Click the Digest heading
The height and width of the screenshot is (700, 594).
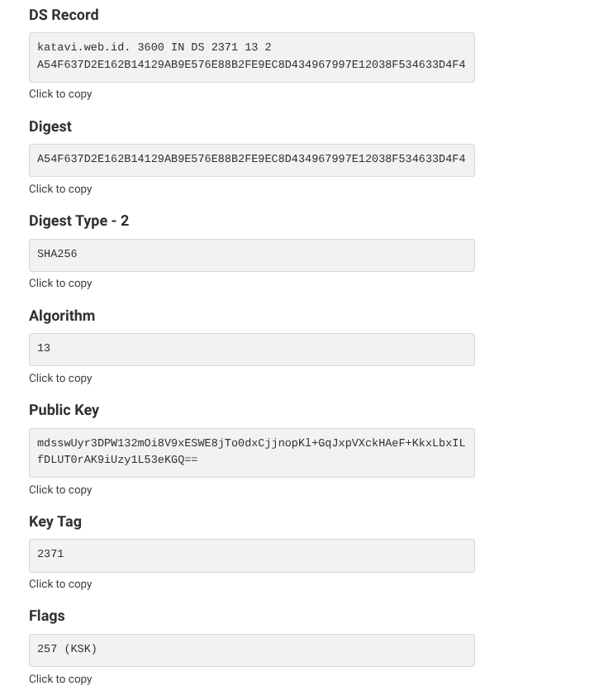[50, 126]
